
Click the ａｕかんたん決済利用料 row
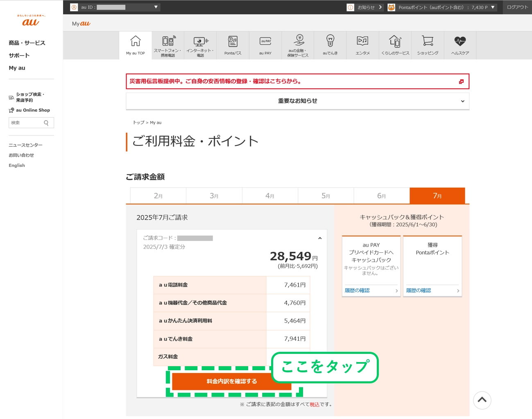[x=232, y=321]
